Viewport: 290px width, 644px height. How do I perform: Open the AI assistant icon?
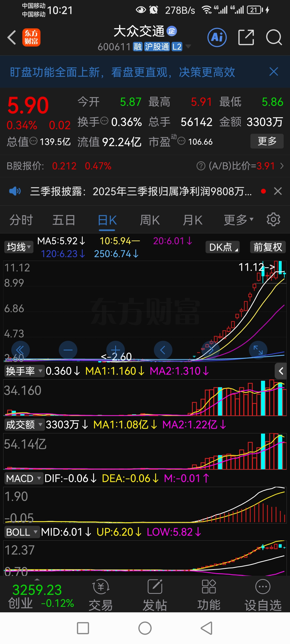coord(217,37)
